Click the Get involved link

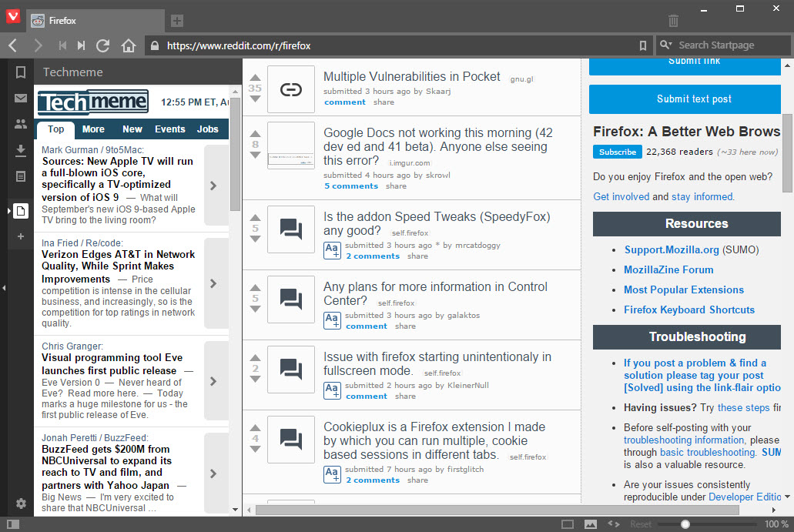coord(621,196)
